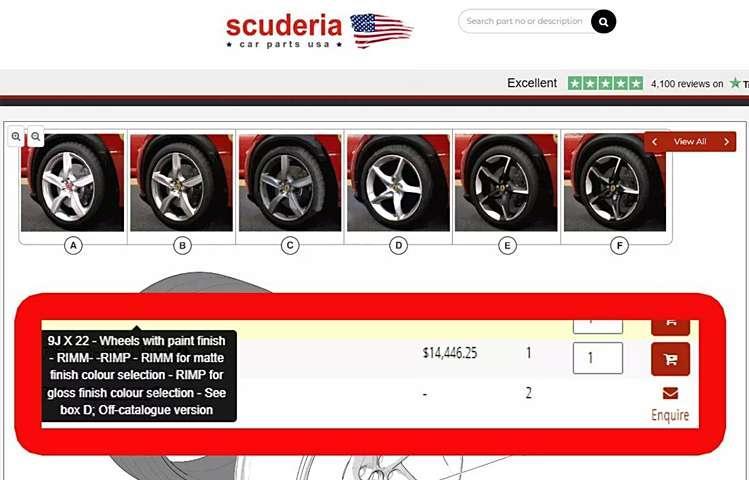Open the Enquire link
The height and width of the screenshot is (480, 749).
[x=670, y=415]
